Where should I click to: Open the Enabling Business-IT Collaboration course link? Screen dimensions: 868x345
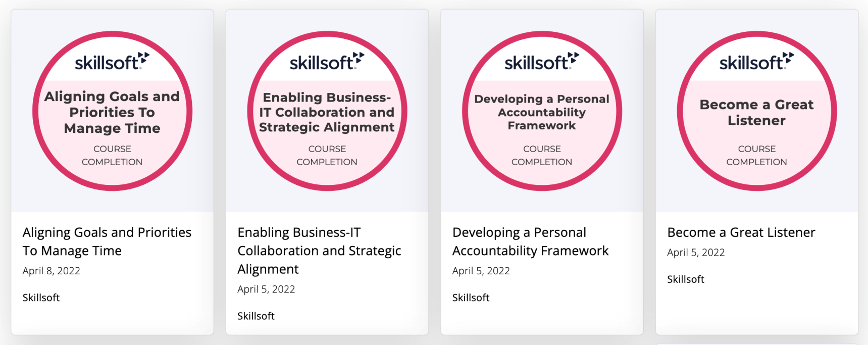(x=319, y=251)
